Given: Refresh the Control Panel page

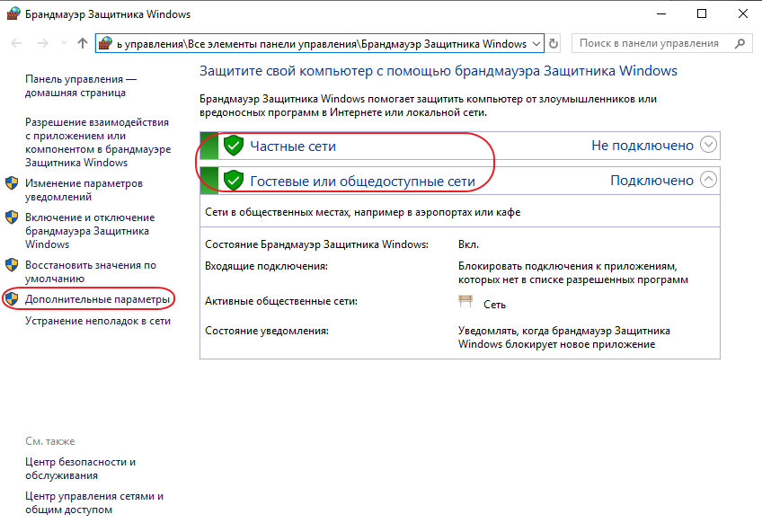Looking at the screenshot, I should (x=553, y=44).
